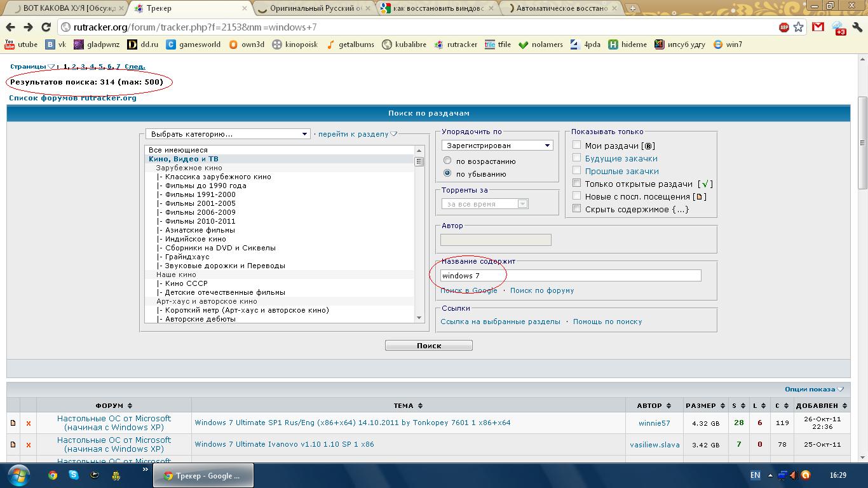The image size is (868, 488).
Task: Toggle Только открытые раздачи checkbox
Action: click(576, 184)
